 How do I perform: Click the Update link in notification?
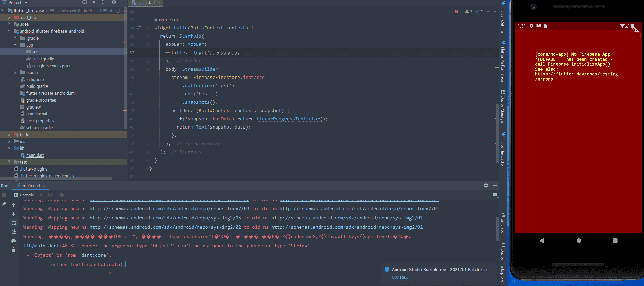tap(400, 277)
